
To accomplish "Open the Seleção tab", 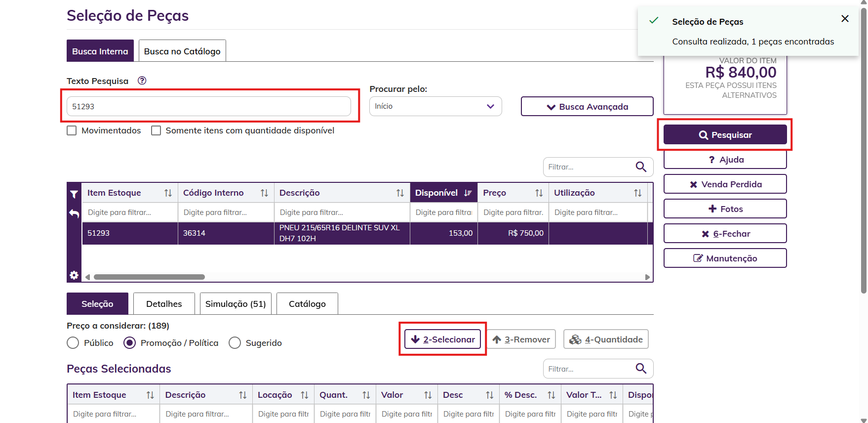I will tap(97, 304).
